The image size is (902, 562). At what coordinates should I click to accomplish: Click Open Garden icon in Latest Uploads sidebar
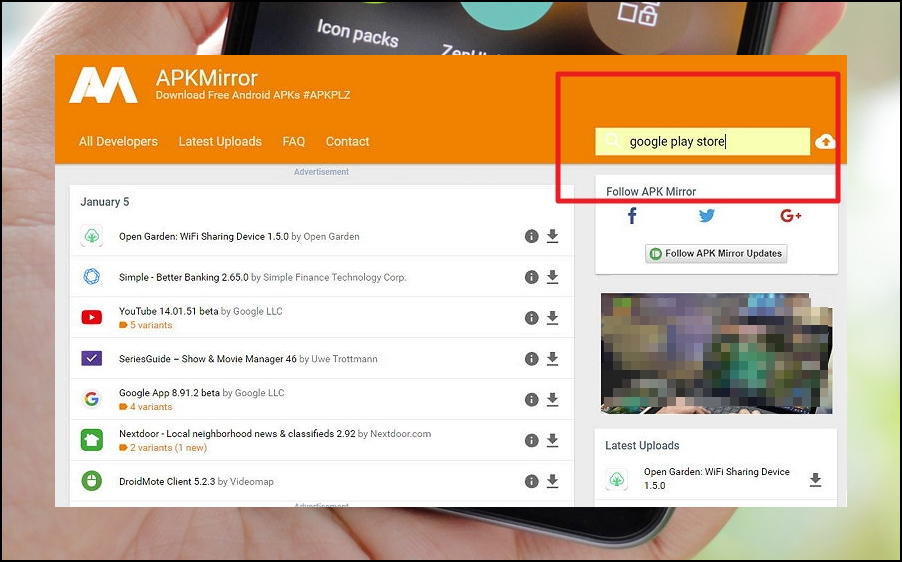617,479
